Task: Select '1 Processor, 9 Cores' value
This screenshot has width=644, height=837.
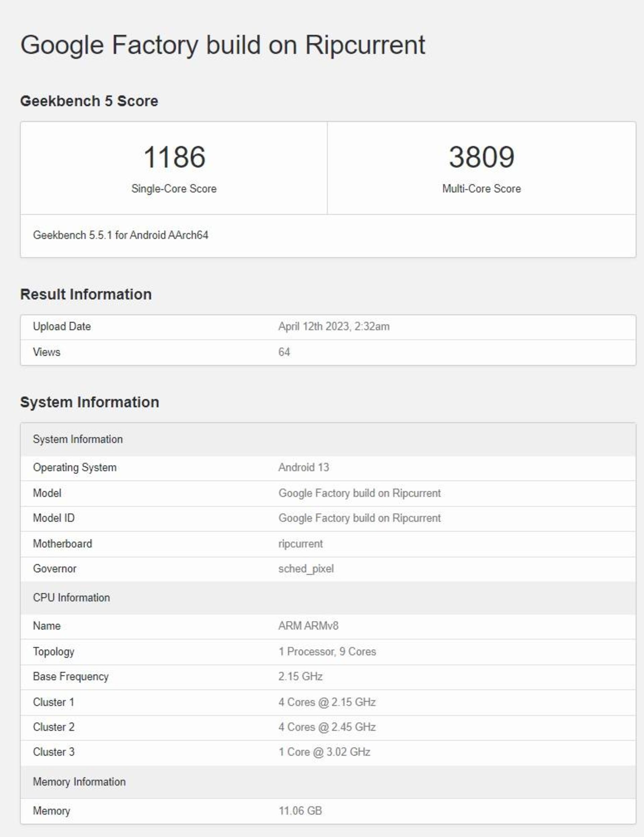Action: 327,652
